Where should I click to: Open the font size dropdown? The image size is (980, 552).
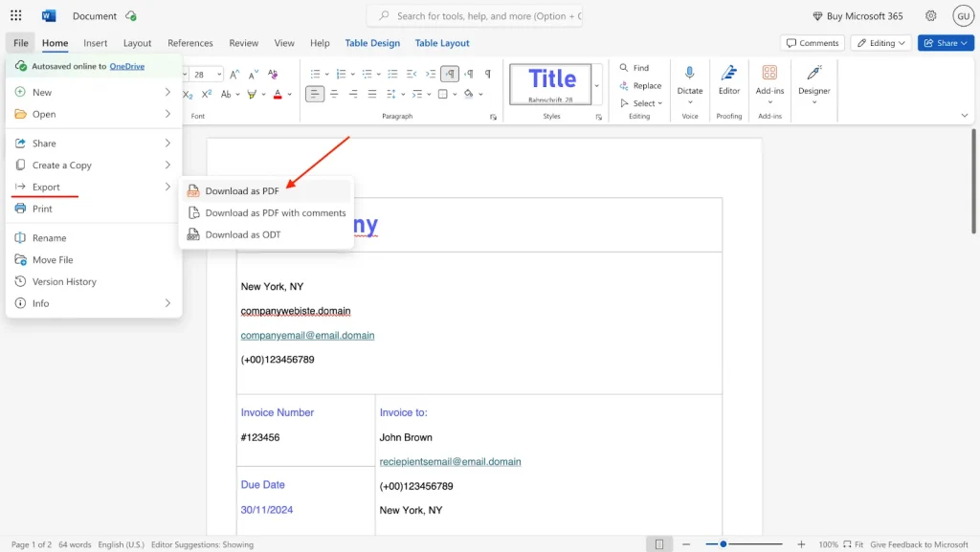pos(219,74)
